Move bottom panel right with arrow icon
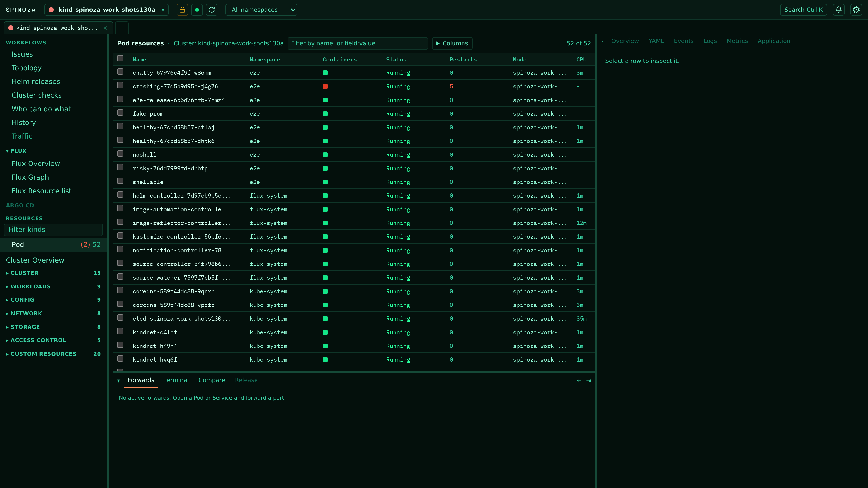The width and height of the screenshot is (868, 488). [589, 381]
